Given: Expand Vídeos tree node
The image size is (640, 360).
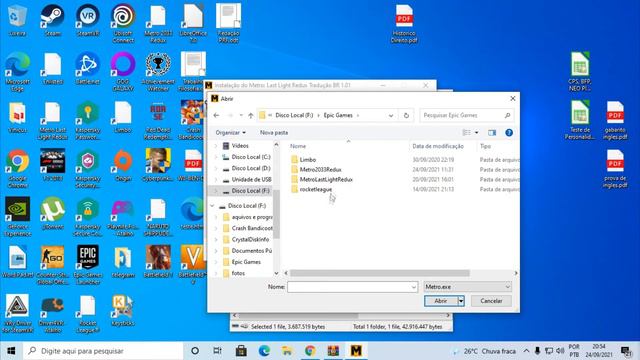Looking at the screenshot, I should coord(216,146).
